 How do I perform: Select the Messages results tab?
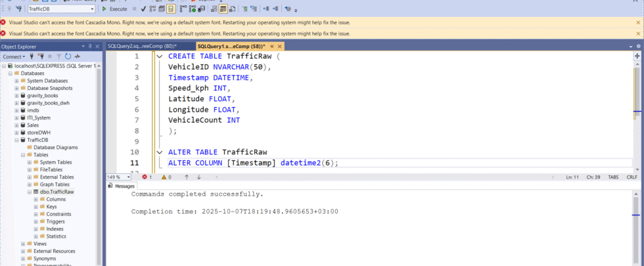coord(121,186)
